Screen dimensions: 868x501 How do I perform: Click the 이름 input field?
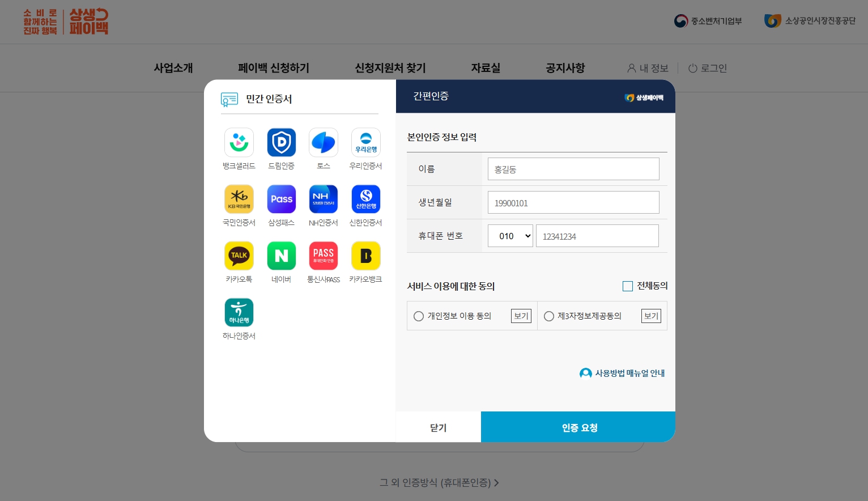573,169
